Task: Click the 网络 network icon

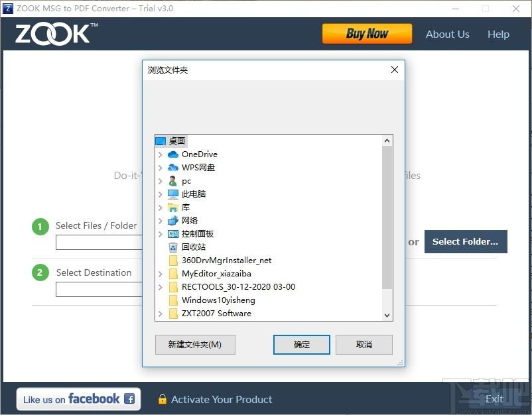Action: point(173,221)
